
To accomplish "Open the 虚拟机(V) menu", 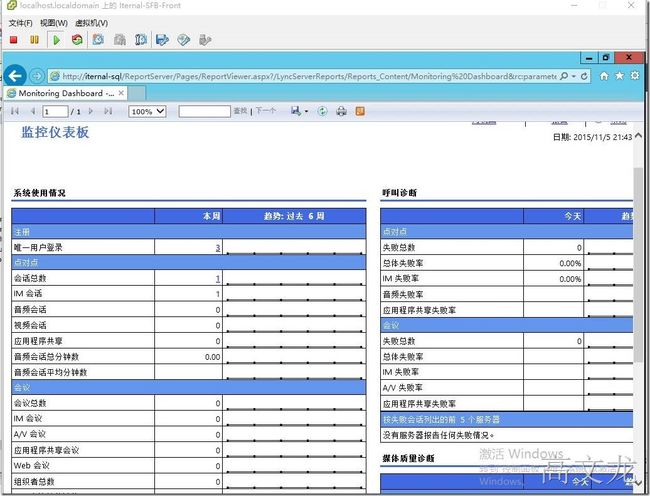I will pyautogui.click(x=92, y=23).
